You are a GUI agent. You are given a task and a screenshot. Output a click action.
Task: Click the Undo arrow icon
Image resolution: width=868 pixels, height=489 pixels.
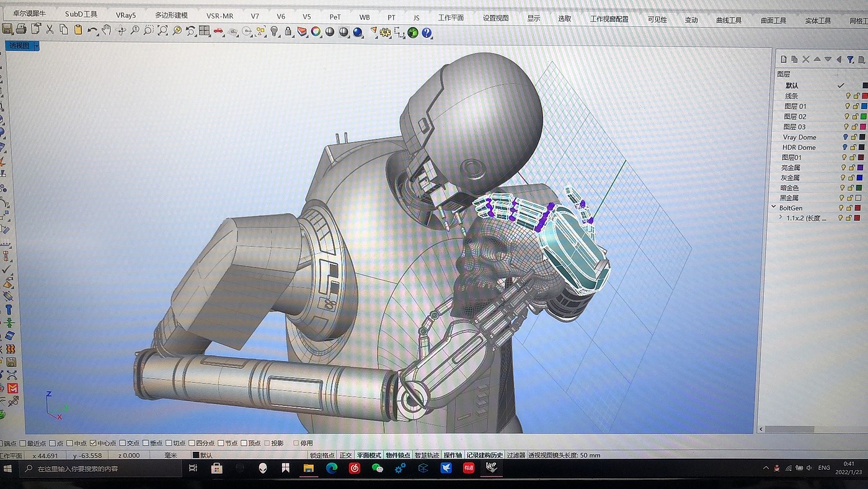point(92,30)
